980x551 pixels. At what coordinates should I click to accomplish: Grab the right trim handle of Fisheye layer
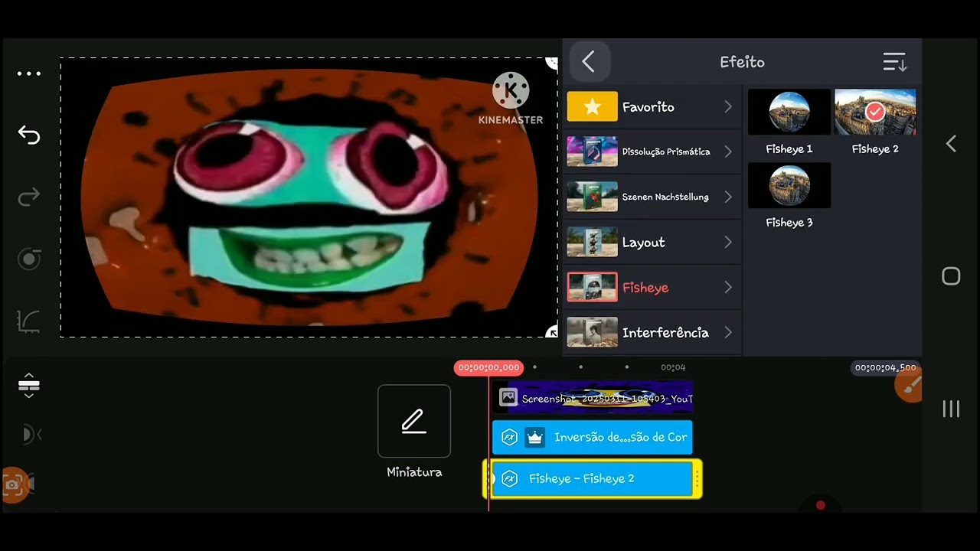[697, 479]
